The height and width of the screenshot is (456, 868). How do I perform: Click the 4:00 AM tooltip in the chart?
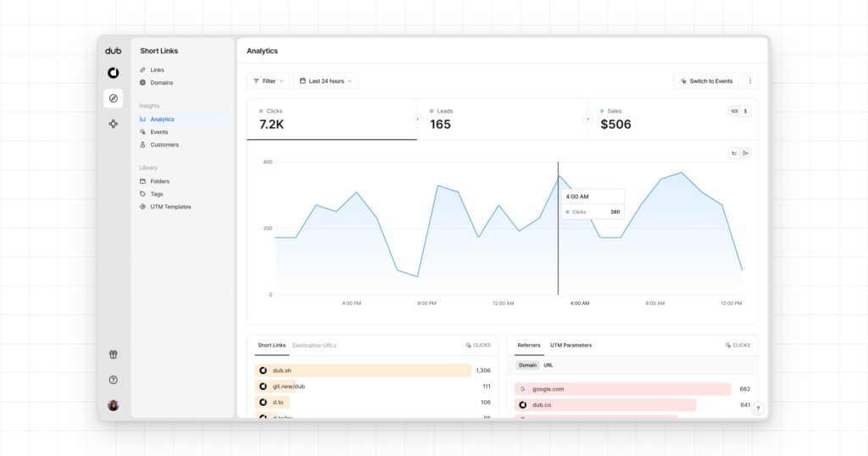[593, 203]
